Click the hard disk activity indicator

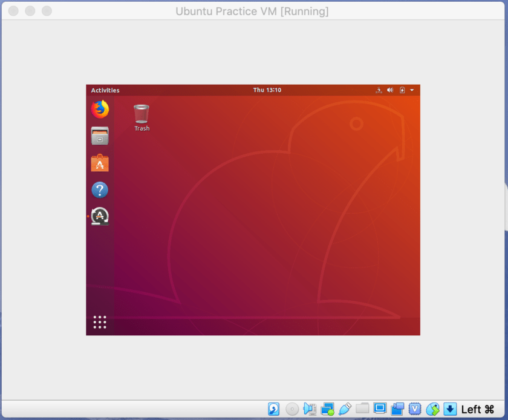coord(274,409)
